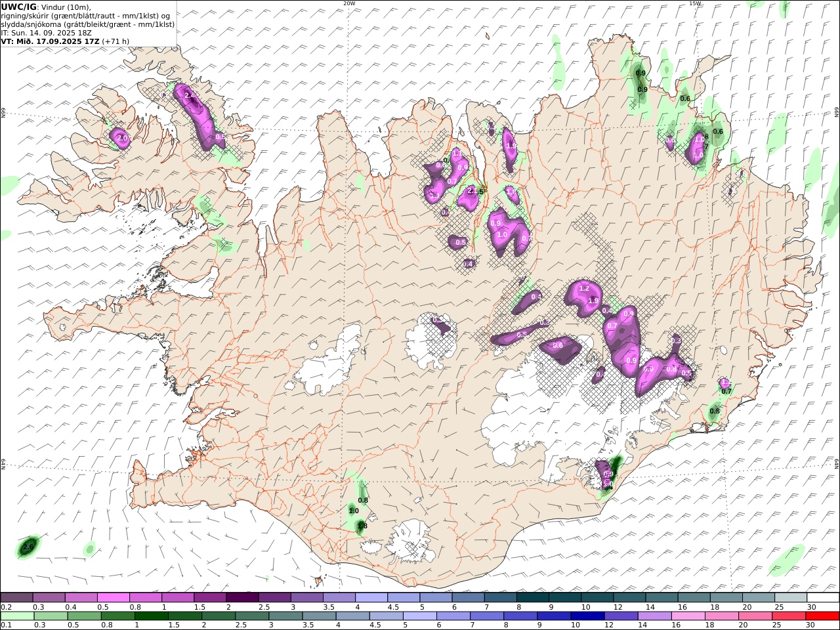Pick the lower scale swatch between 12 and 14

[x=621, y=616]
